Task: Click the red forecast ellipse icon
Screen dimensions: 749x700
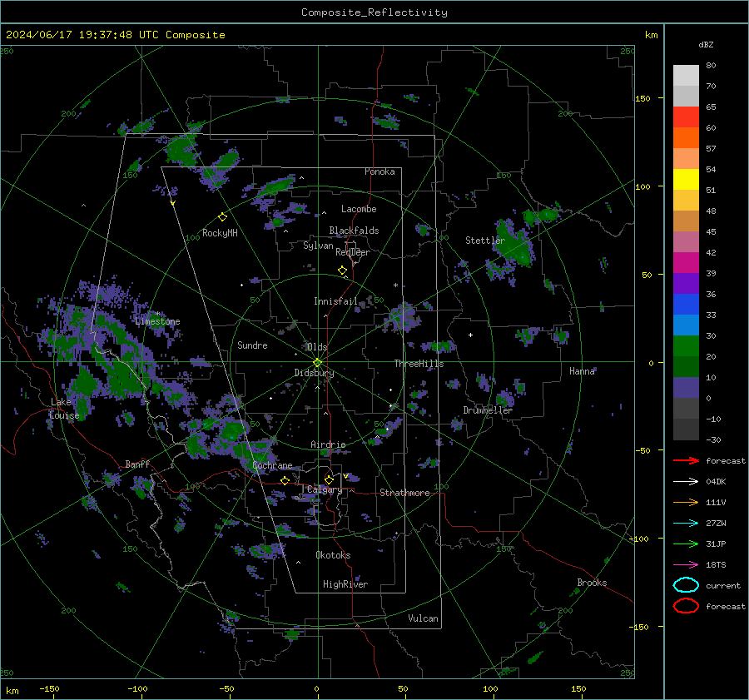Action: [x=686, y=606]
